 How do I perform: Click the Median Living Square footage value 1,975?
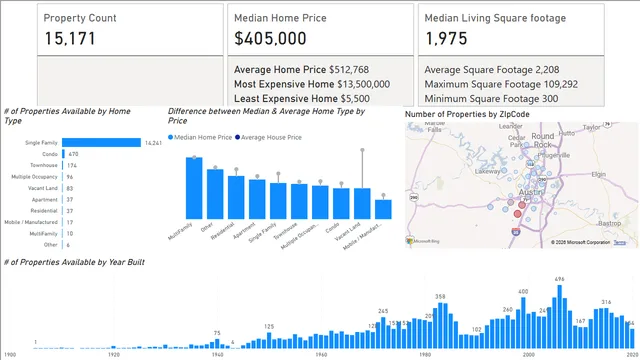pos(446,39)
